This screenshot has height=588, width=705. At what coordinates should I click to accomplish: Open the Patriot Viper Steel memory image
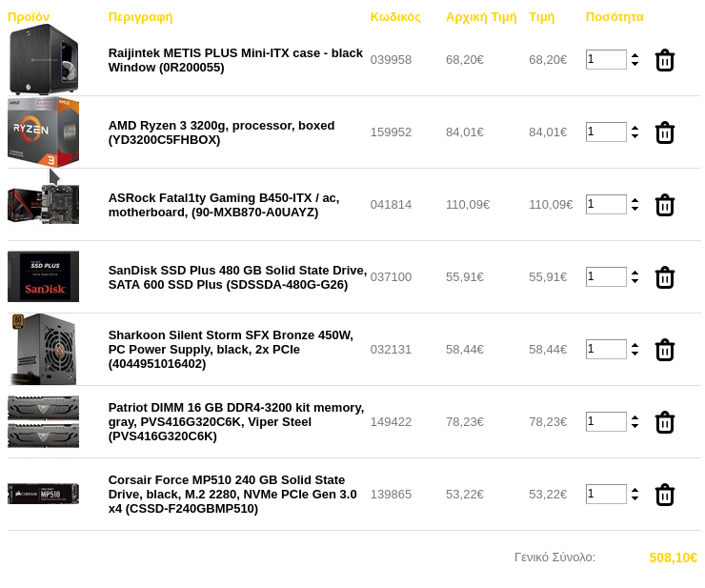coord(43,421)
